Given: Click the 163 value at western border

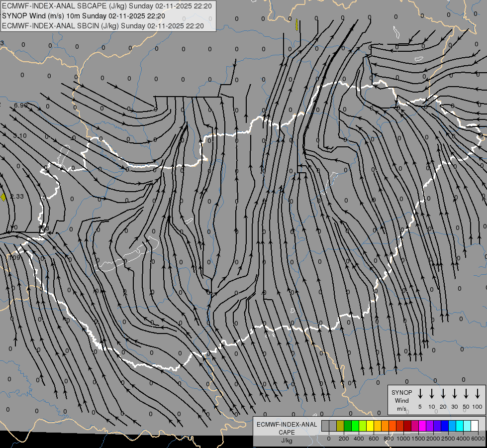Looking at the screenshot, I should tap(43, 228).
